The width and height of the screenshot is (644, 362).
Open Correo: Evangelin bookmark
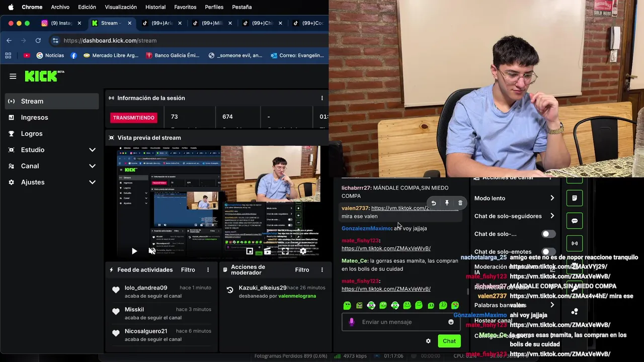(297, 55)
